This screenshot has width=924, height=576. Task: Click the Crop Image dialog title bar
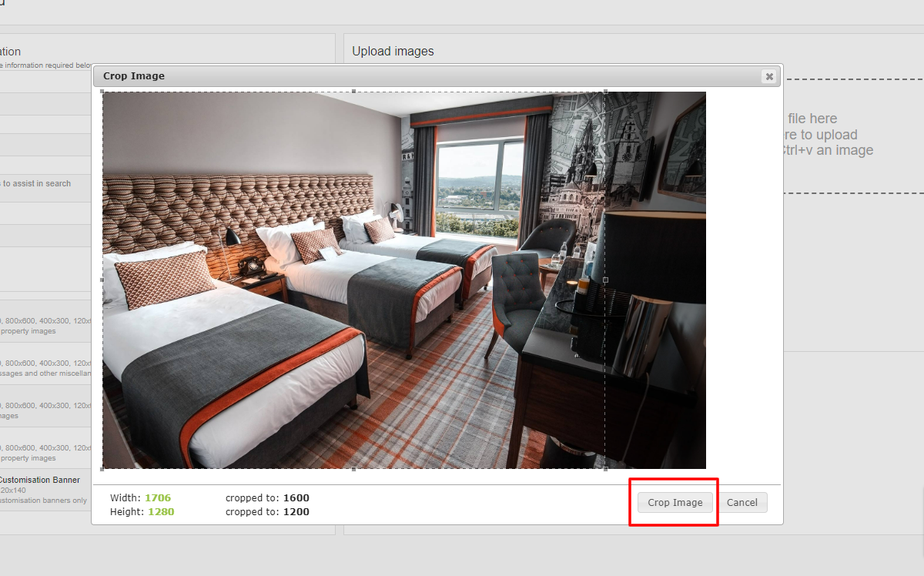coord(437,76)
